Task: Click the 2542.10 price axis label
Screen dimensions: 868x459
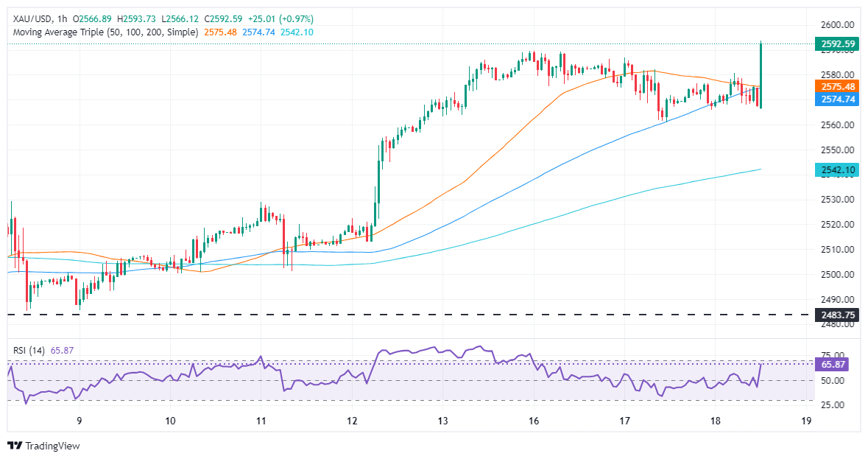Action: (x=837, y=170)
